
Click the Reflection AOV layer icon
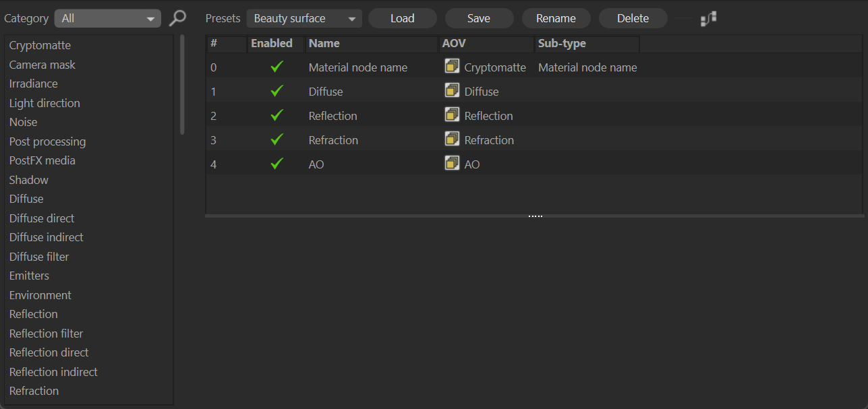click(452, 115)
